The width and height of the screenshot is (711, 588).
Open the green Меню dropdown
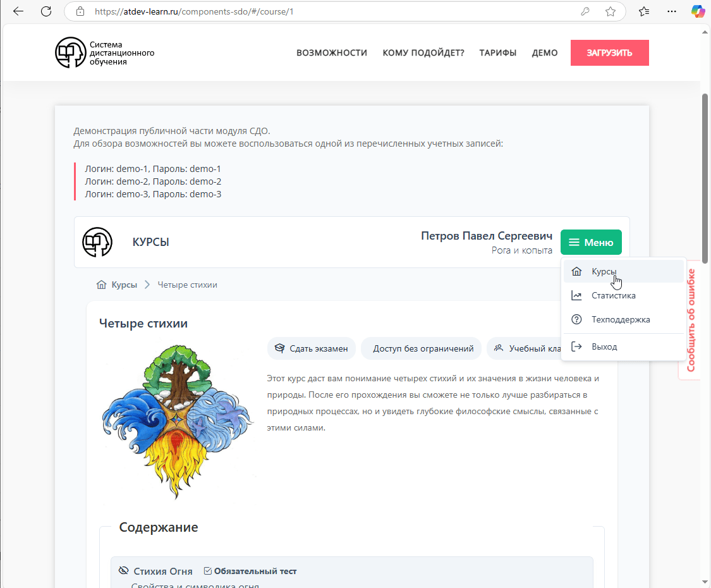[x=591, y=242]
